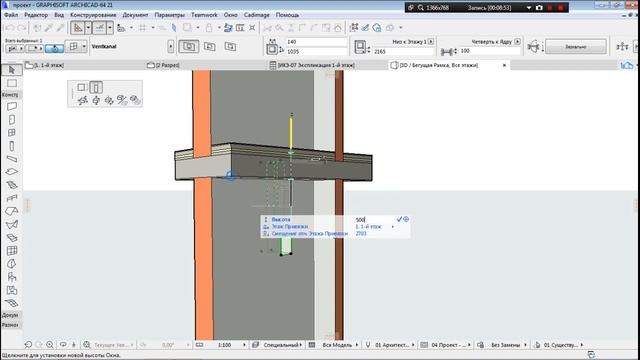Open the snapshot camera in recorder bar
The height and width of the screenshot is (360, 640).
click(x=539, y=7)
